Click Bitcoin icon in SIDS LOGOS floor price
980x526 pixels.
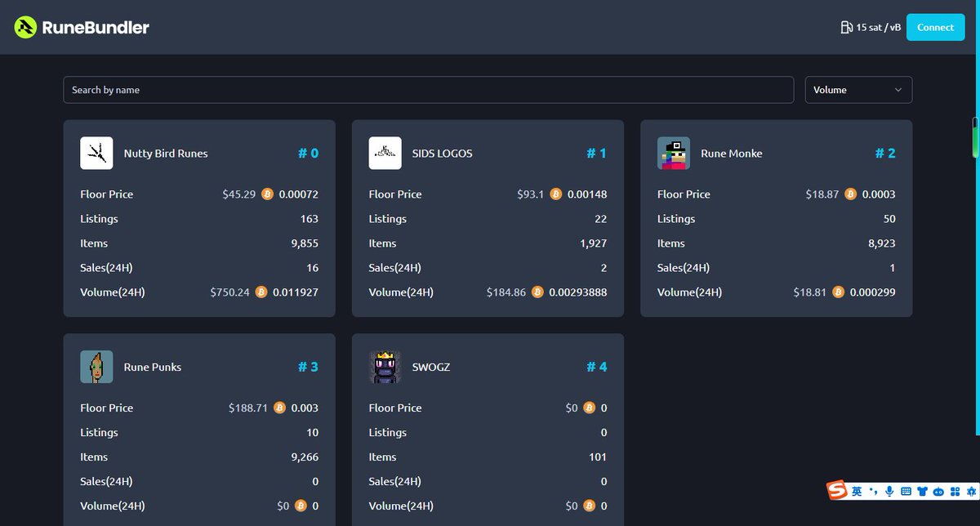click(x=556, y=194)
